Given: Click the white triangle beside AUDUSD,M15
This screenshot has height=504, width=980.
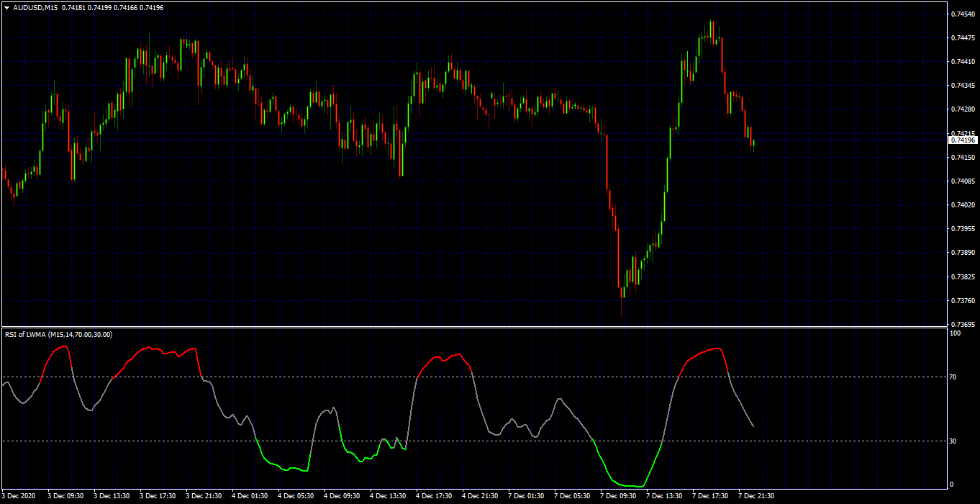Looking at the screenshot, I should click(x=6, y=7).
